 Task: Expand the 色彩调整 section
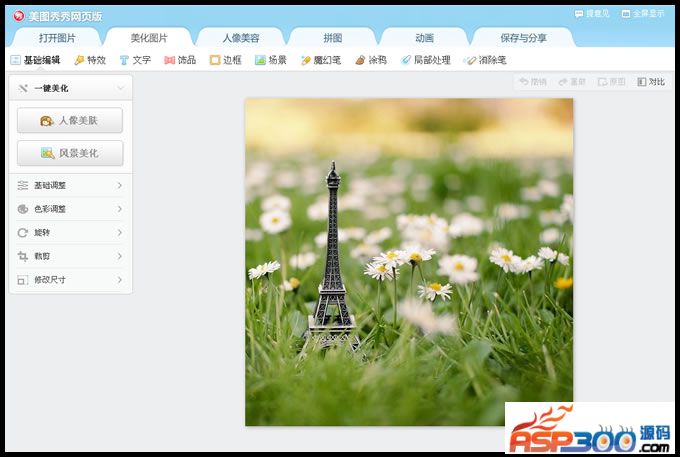71,209
